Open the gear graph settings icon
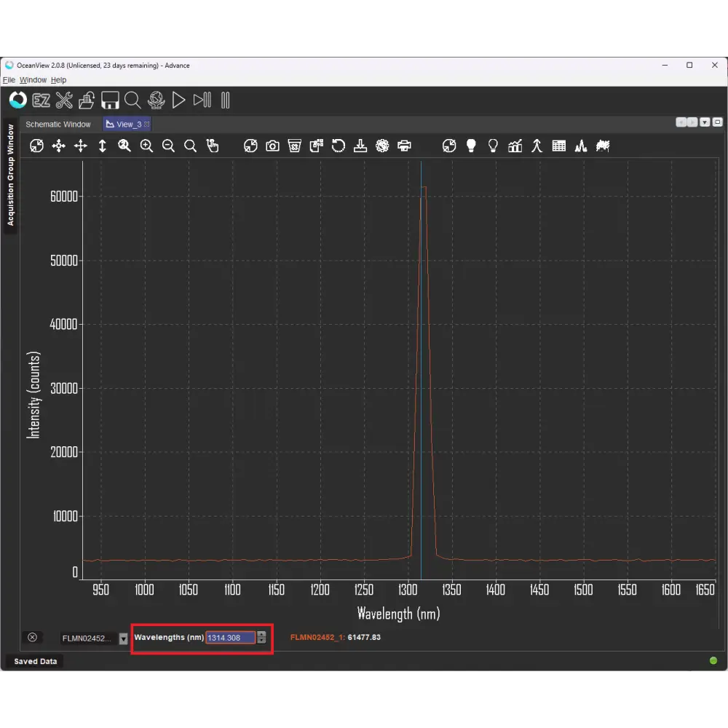 click(383, 146)
